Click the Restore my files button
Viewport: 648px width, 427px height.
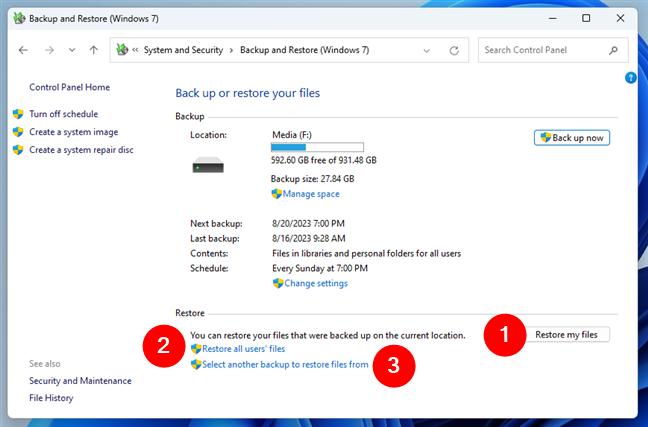pos(567,334)
